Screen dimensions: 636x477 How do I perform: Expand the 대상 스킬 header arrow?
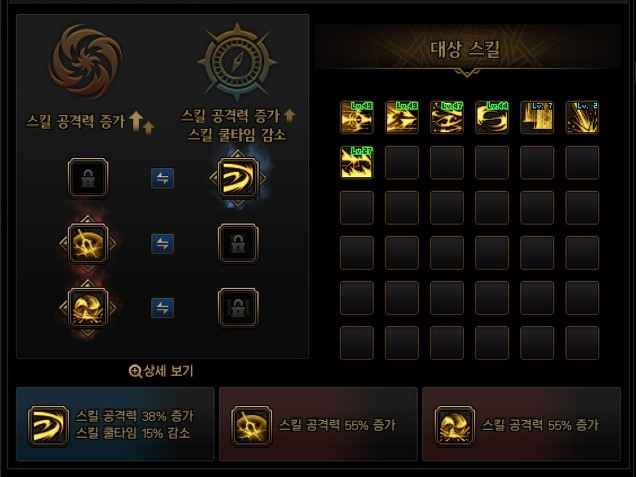pyautogui.click(x=467, y=73)
